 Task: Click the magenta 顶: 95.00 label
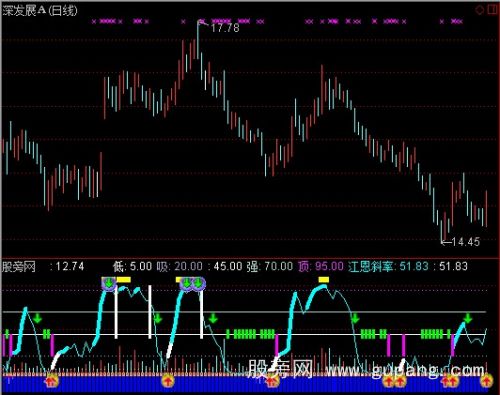tap(321, 266)
